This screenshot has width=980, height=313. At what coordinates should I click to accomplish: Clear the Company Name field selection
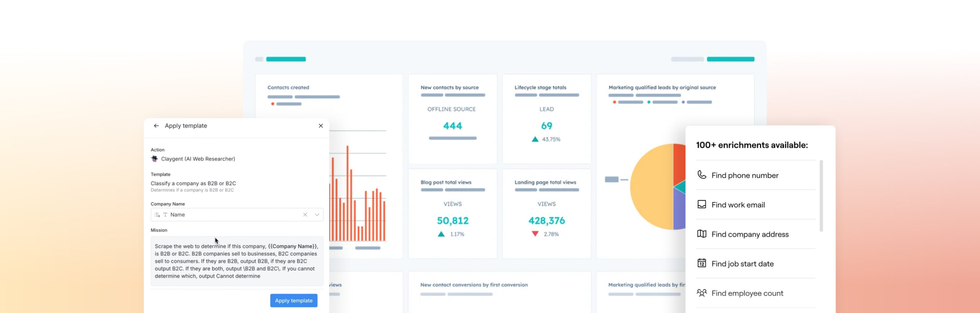(x=305, y=215)
